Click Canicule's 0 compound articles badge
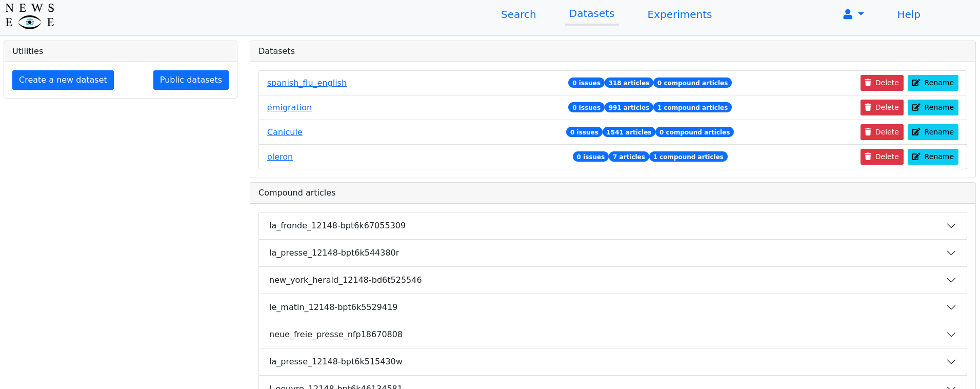The image size is (980, 389). click(x=694, y=132)
